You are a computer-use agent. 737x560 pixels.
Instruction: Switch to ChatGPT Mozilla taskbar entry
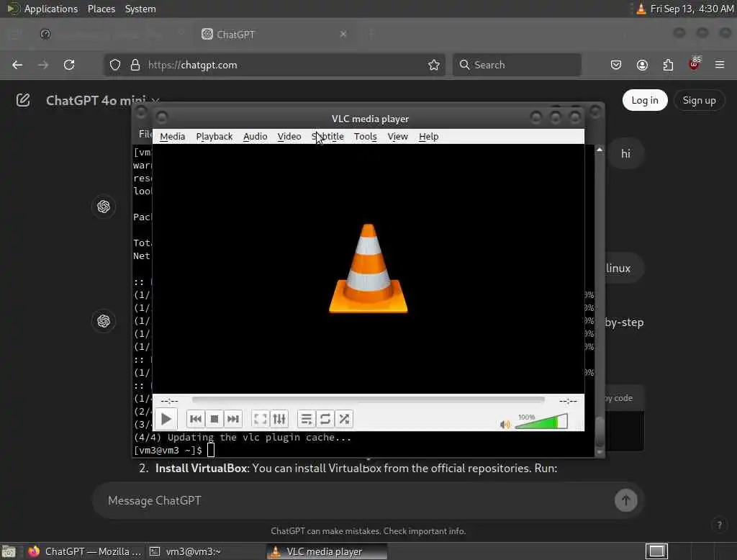pyautogui.click(x=85, y=551)
